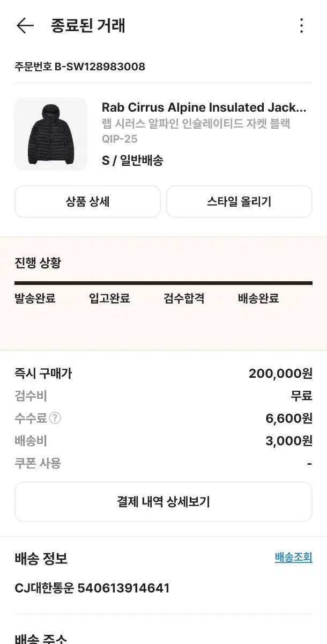The width and height of the screenshot is (327, 644).
Task: Open 결제 내역 상세보기
Action: click(163, 502)
